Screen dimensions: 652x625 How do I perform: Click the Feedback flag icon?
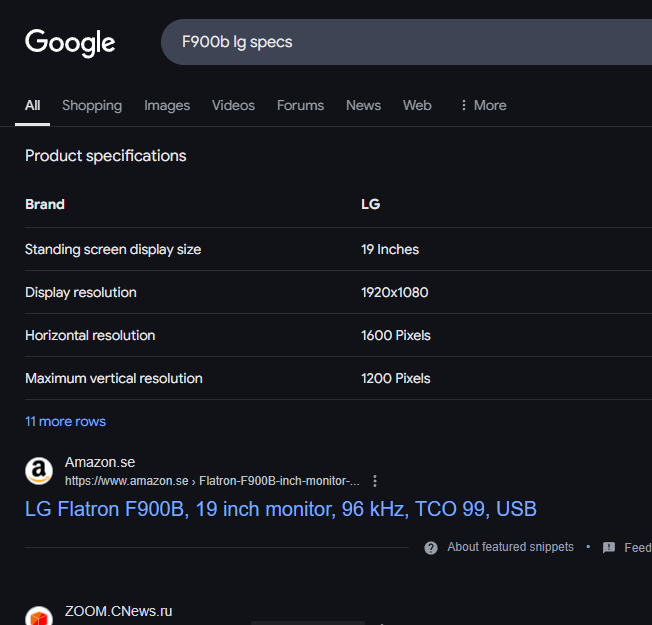[609, 548]
